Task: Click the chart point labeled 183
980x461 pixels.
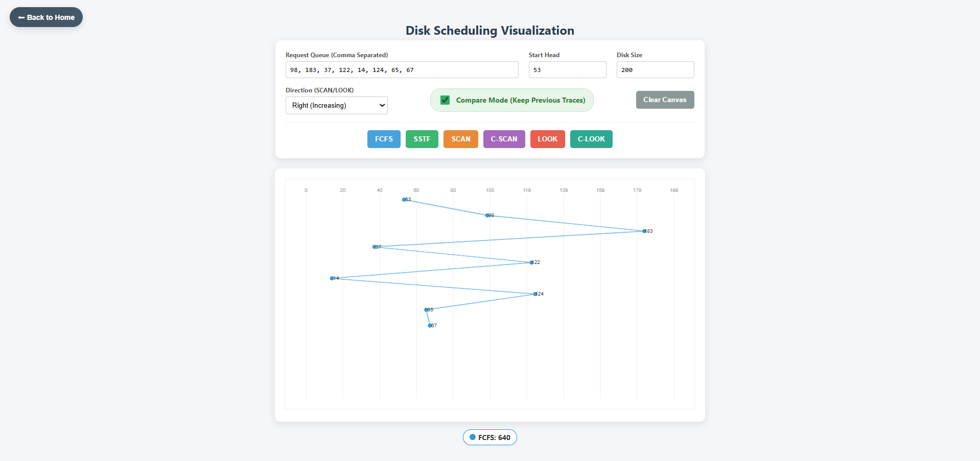Action: coord(644,231)
